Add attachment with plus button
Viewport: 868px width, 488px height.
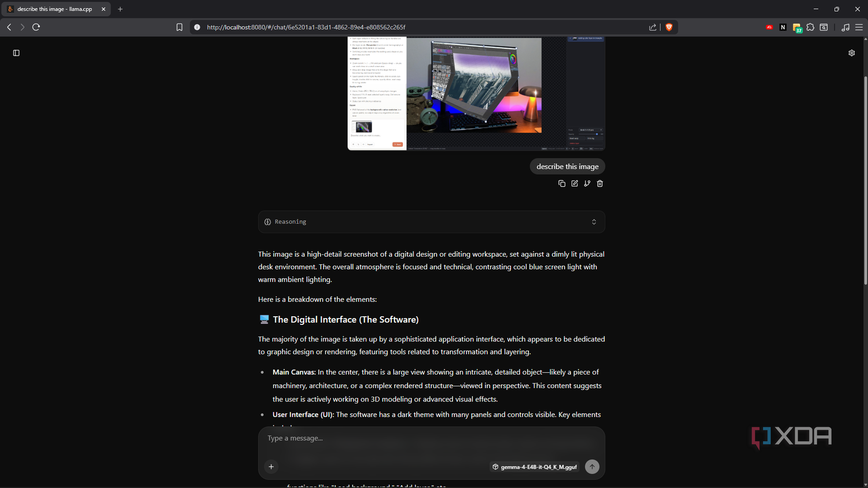pyautogui.click(x=271, y=467)
